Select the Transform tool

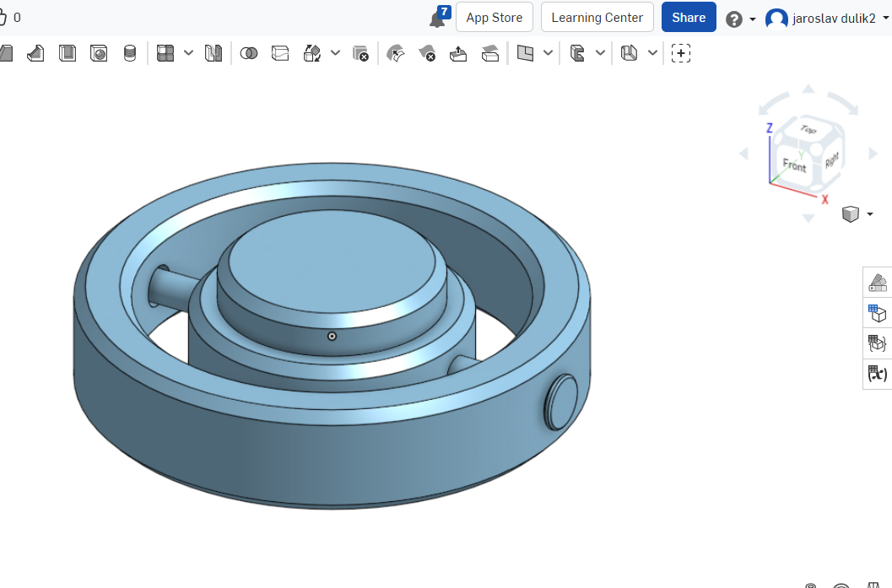pos(311,53)
